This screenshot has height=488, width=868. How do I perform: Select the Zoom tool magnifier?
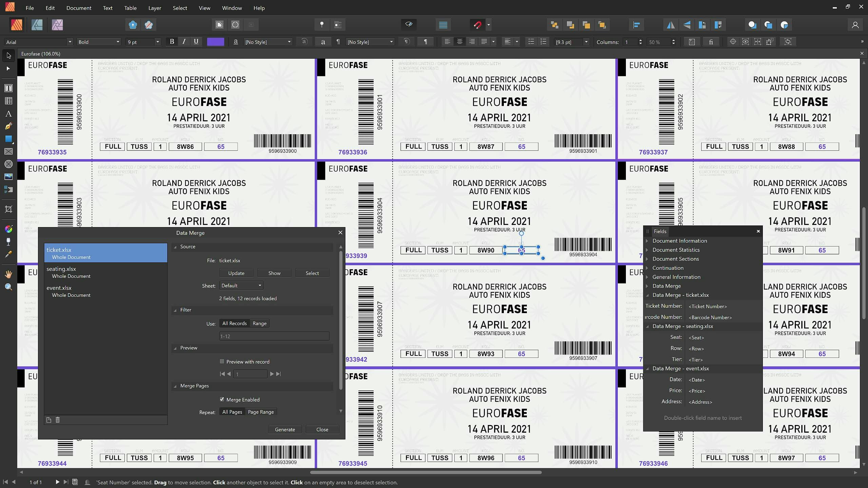pos(8,287)
